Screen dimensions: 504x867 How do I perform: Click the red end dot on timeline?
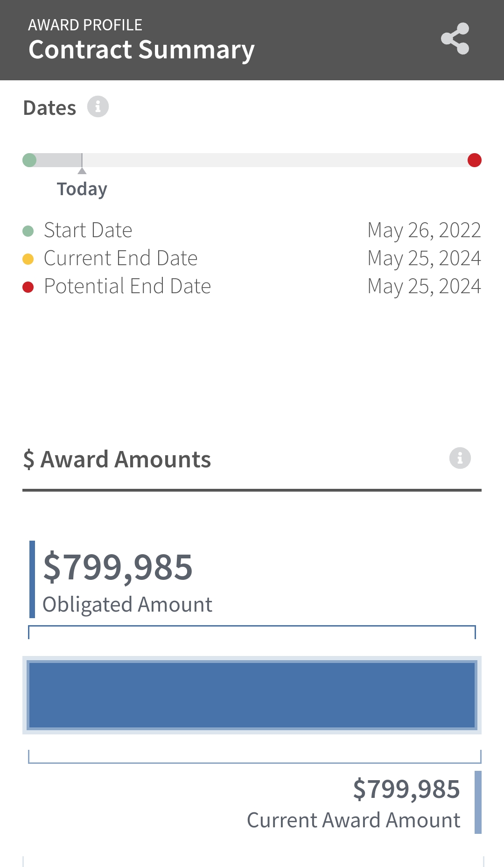pos(475,160)
